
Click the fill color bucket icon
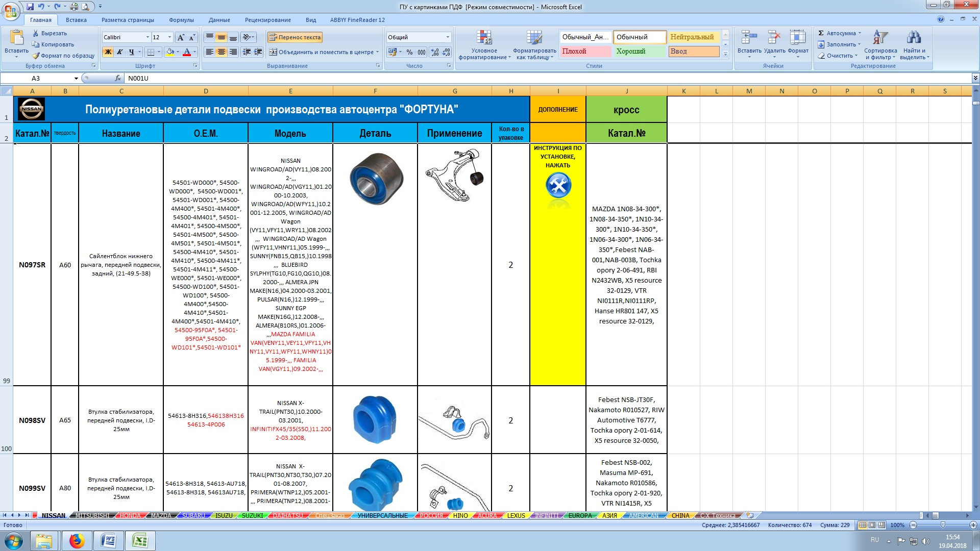(x=170, y=52)
